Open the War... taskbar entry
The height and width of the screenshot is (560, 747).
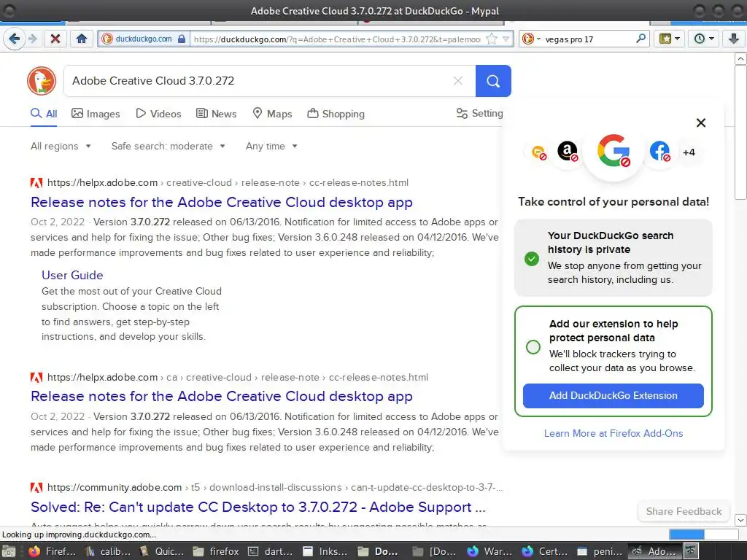click(489, 551)
